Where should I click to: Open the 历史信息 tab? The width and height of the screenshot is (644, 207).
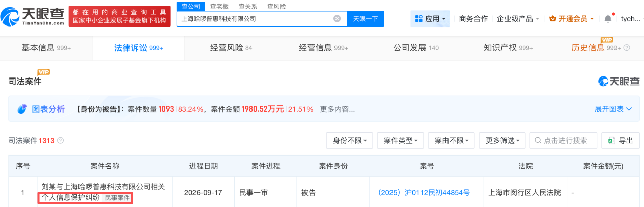596,48
